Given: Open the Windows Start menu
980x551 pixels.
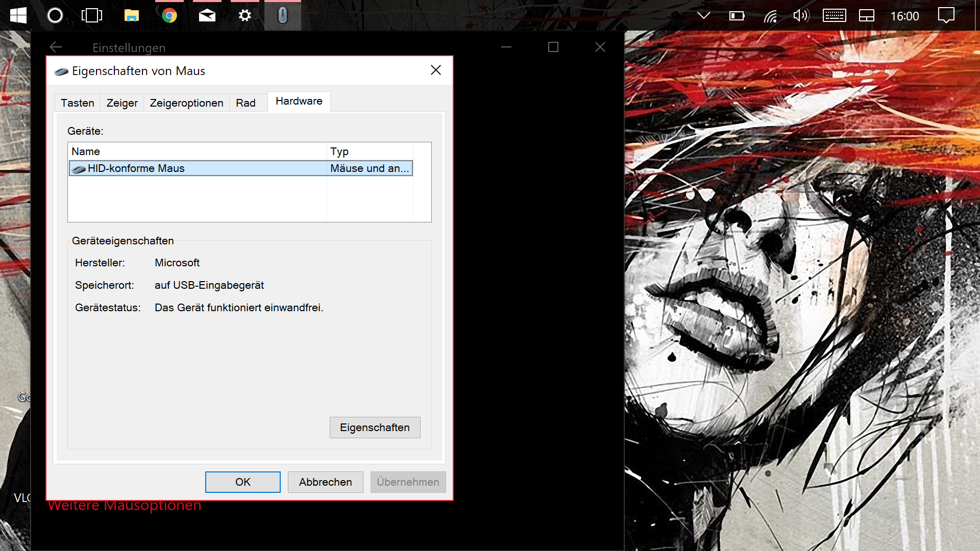Looking at the screenshot, I should [x=18, y=15].
